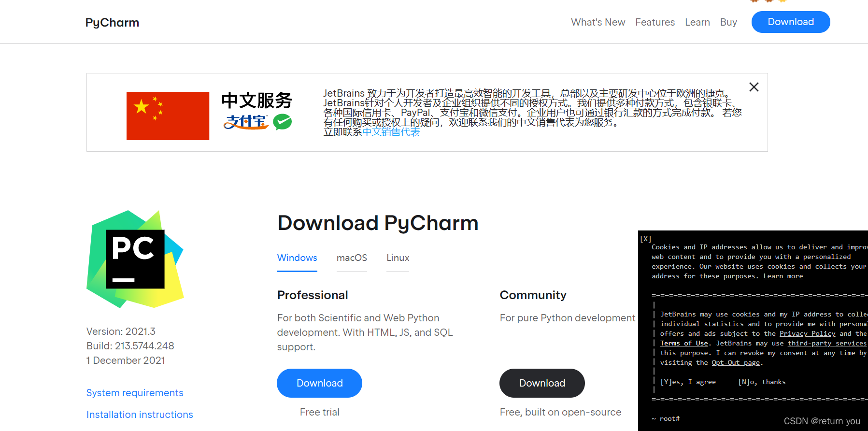Click the Download PyCharm heading
The image size is (868, 431).
tap(378, 223)
